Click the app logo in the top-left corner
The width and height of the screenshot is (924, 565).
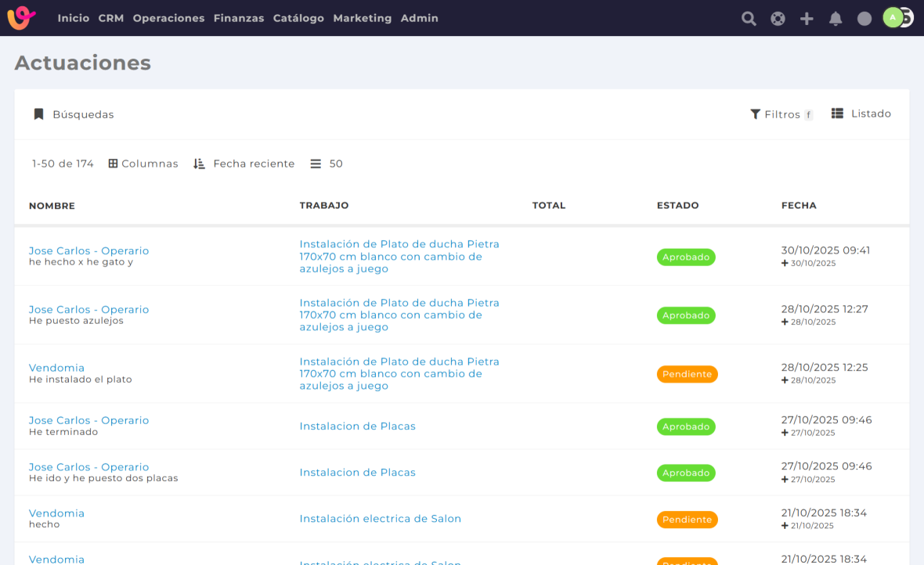pos(21,17)
